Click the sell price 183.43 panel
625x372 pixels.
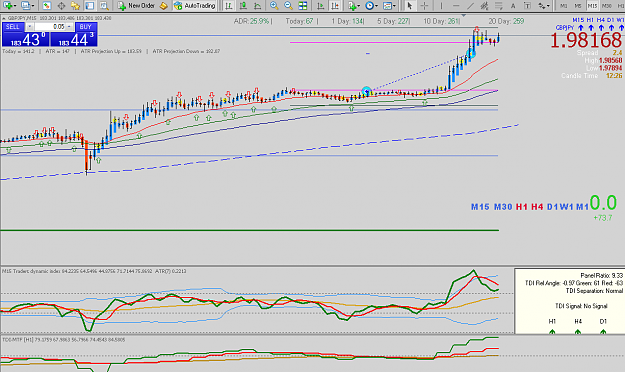click(26, 39)
